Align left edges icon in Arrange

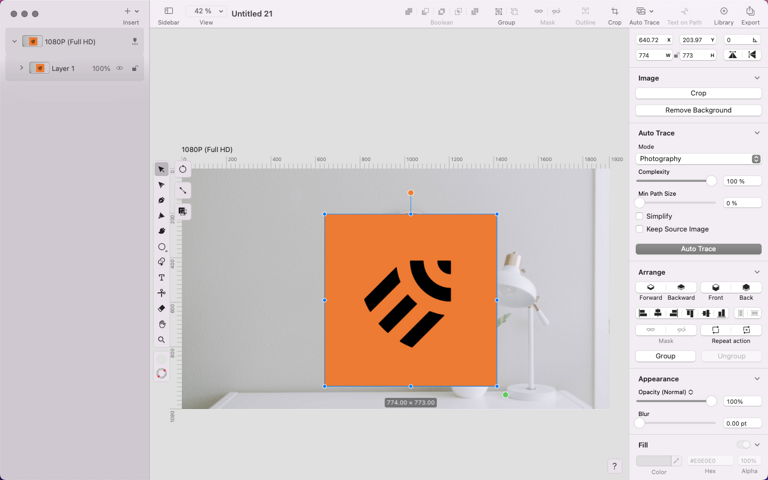643,313
